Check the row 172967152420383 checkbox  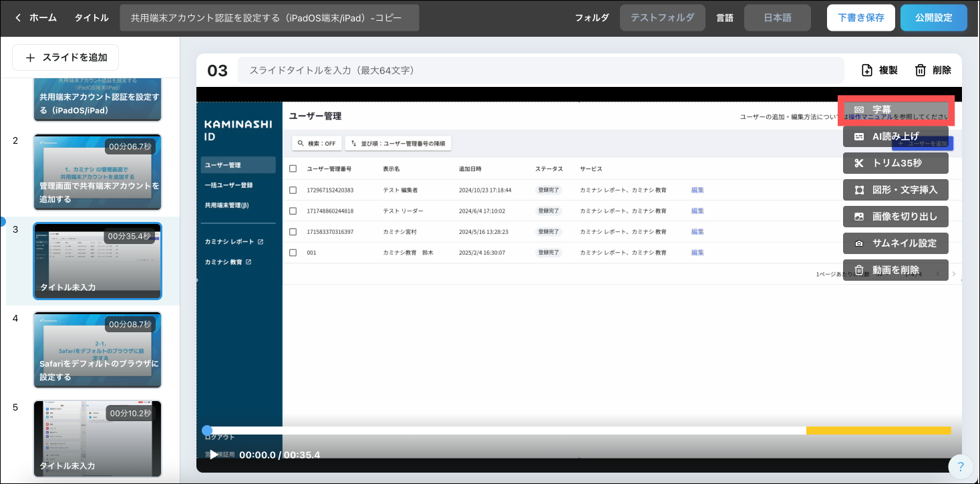[x=293, y=190]
